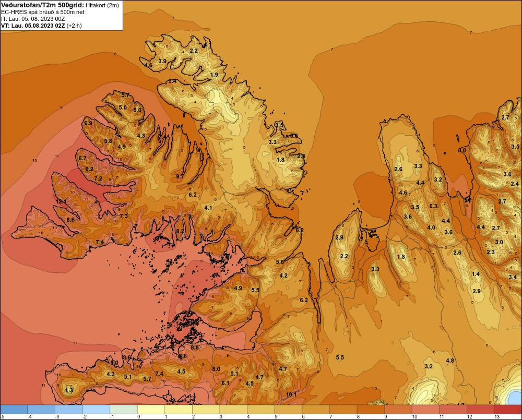The image size is (522, 420).
Task: Select the 'EC-HRES spá brúuð á 500m net' line
Action: 43,12
